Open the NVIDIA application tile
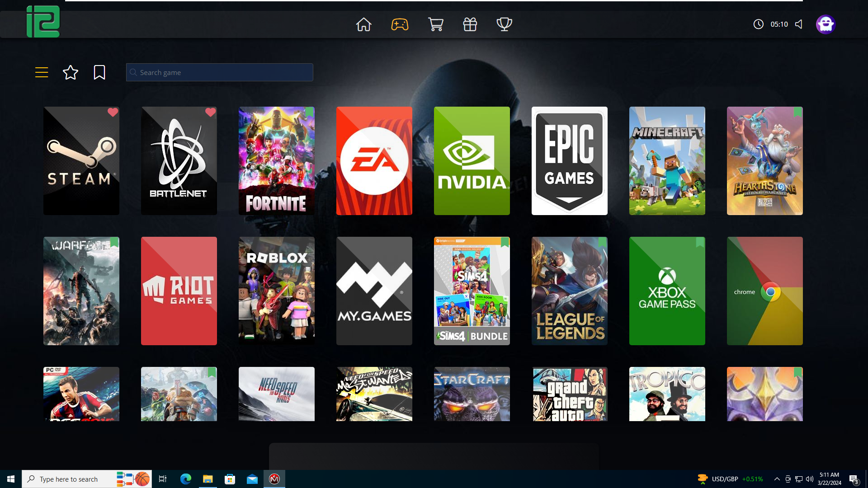868x488 pixels. tap(472, 161)
